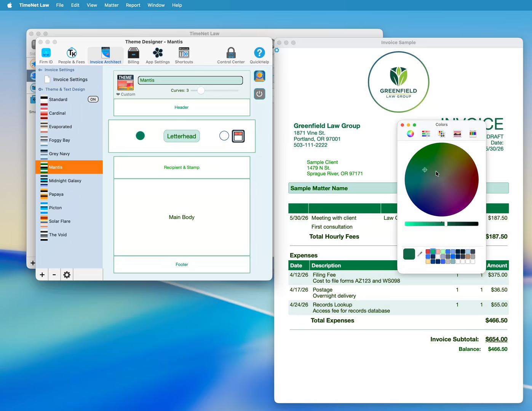Image resolution: width=532 pixels, height=411 pixels.
Task: Select the Evaporated theme
Action: (69, 127)
